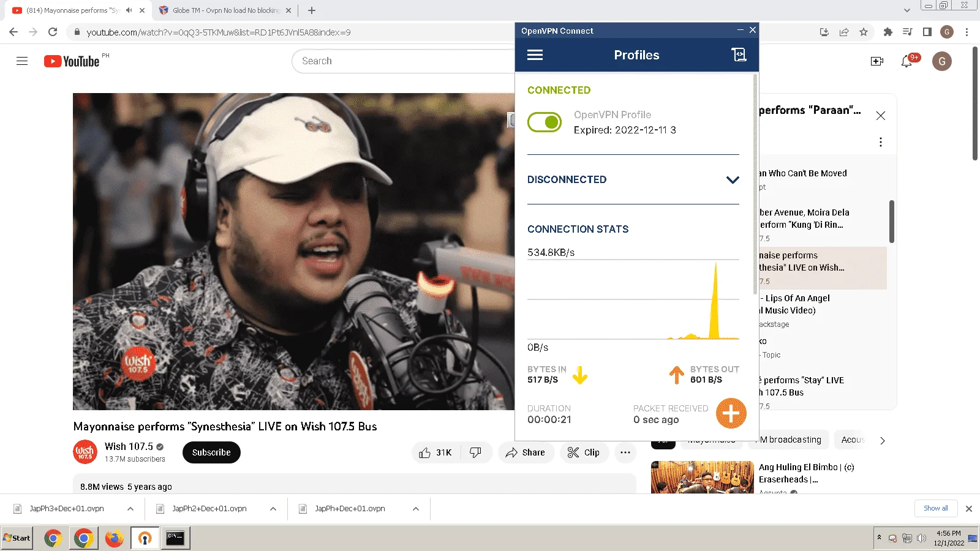
Task: Open the Ang Huling El Bimbo video thumbnail
Action: (703, 478)
